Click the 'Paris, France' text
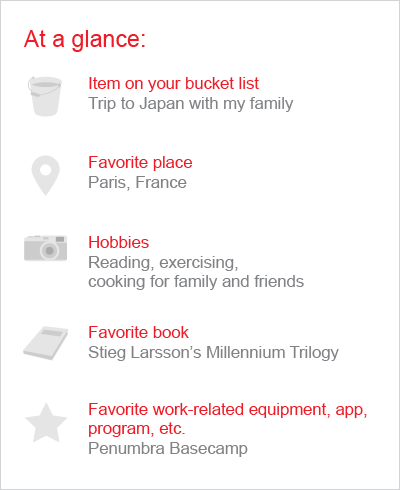Image resolution: width=400 pixels, height=490 pixels. (x=137, y=182)
